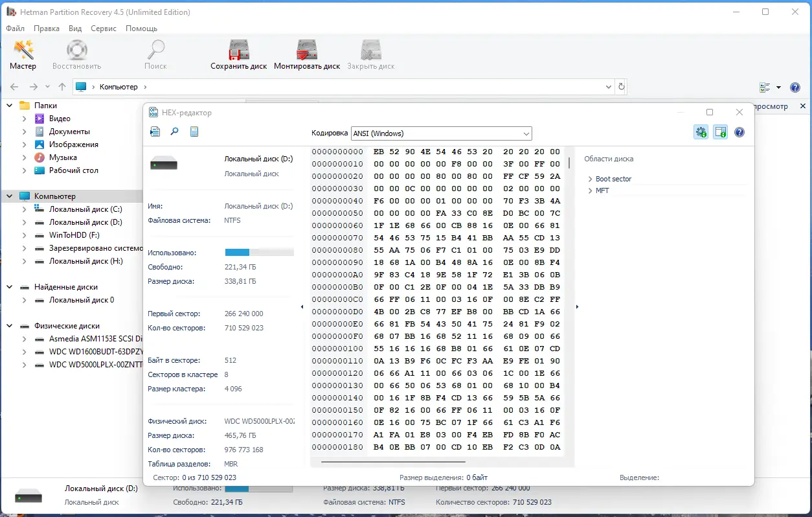Screen dimensions: 812x517
Task: Click the Видео folder icon in tree
Action: 39,119
